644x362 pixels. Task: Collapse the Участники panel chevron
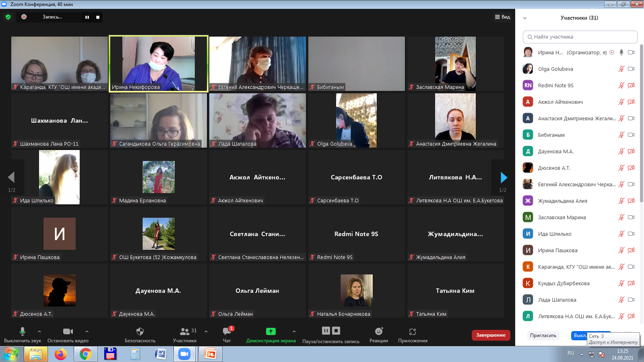click(x=525, y=18)
